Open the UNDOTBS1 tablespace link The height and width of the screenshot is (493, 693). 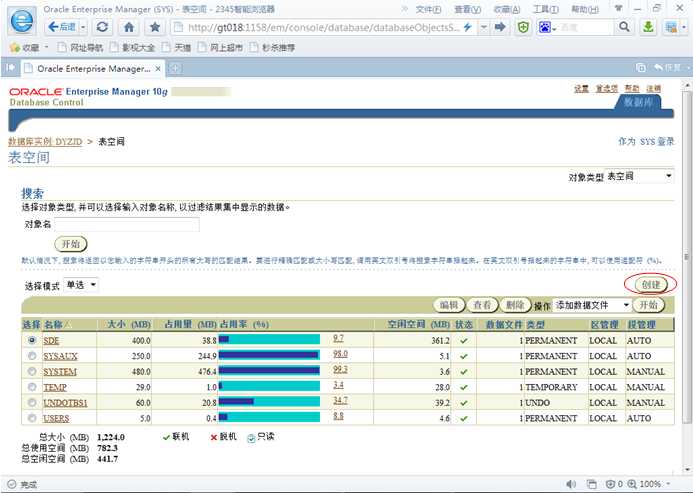pos(65,403)
